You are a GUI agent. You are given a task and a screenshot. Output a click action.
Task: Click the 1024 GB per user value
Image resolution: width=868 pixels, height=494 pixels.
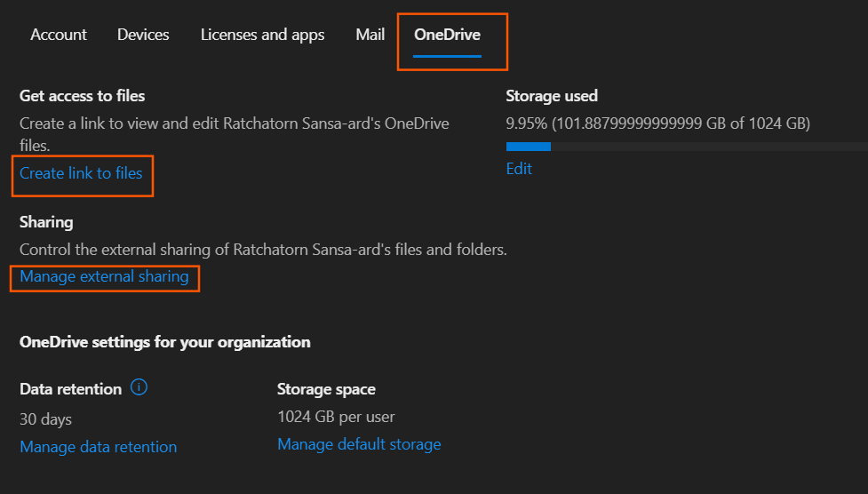click(336, 417)
